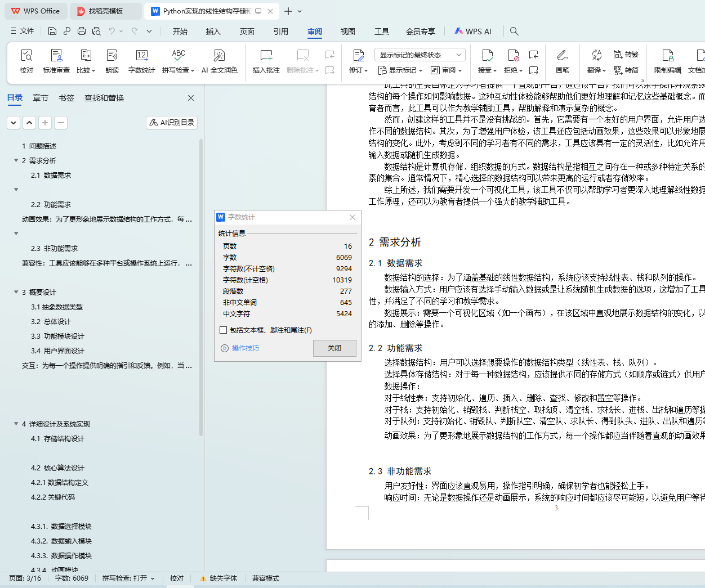705x588 pixels.
Task: Switch to 查找和替换 sidebar tab
Action: point(104,98)
